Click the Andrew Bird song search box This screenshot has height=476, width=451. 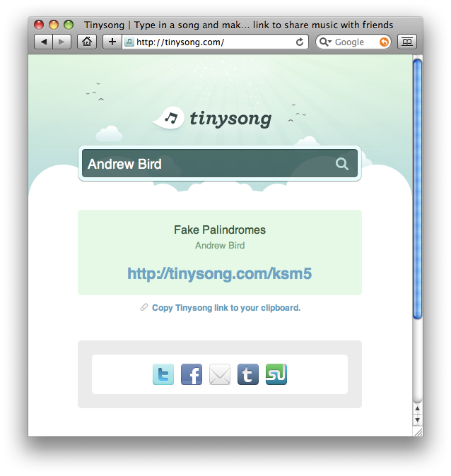coord(220,163)
